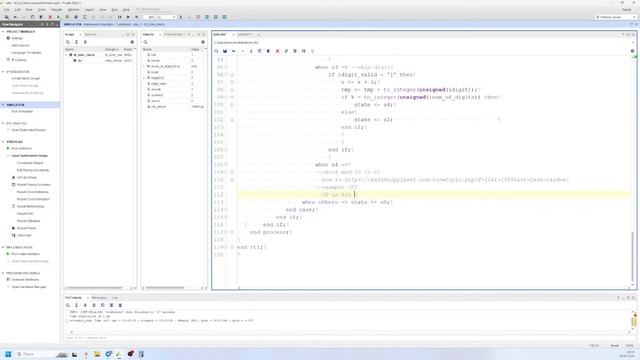Open the Reports menu
640x360 pixels.
click(x=57, y=9)
